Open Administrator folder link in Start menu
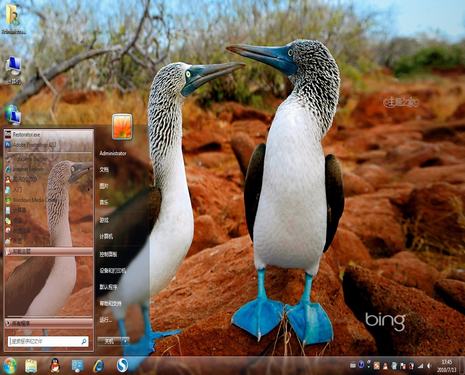 pyautogui.click(x=113, y=154)
